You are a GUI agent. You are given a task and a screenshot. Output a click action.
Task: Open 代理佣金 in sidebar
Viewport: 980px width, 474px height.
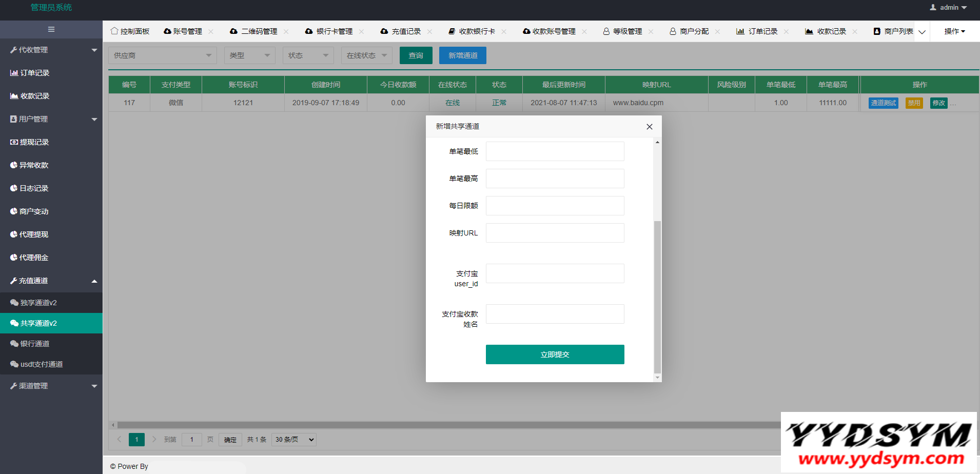click(51, 258)
